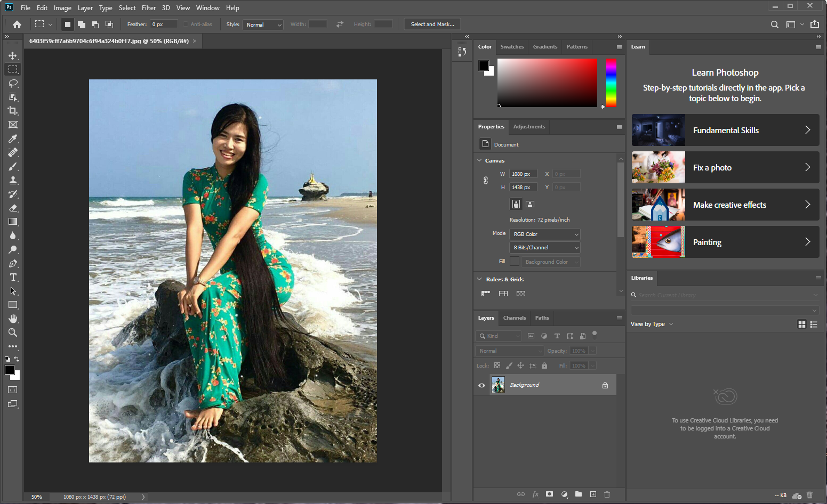Open the Filter menu
This screenshot has height=504, width=827.
(x=148, y=7)
